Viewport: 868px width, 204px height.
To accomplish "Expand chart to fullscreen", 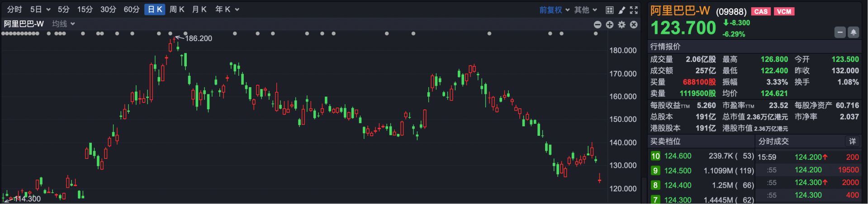I will (x=634, y=10).
